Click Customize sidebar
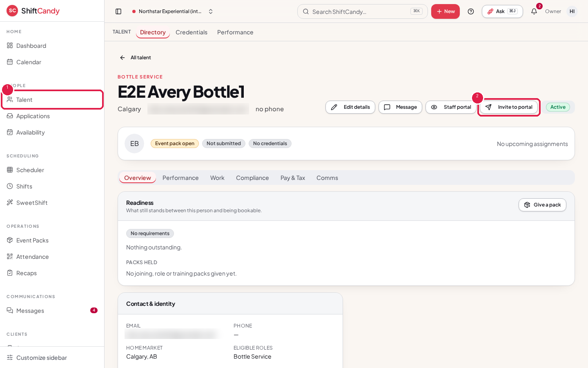Image resolution: width=588 pixels, height=368 pixels. 52,358
